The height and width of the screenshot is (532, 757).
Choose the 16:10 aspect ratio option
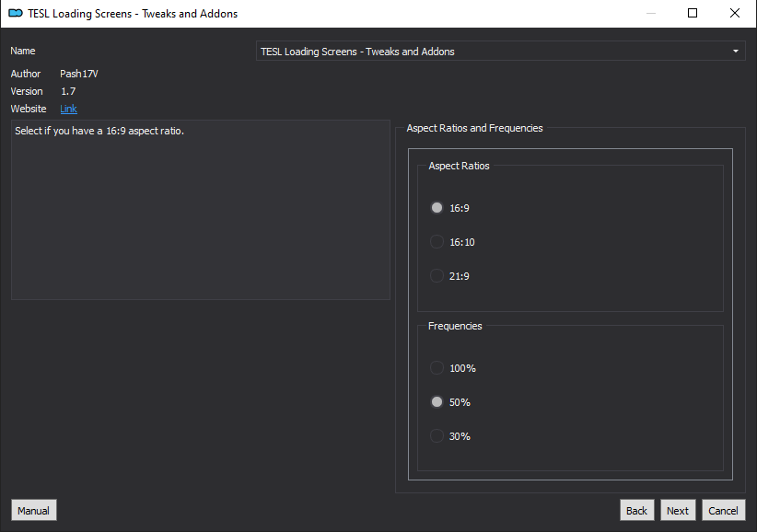pos(437,242)
